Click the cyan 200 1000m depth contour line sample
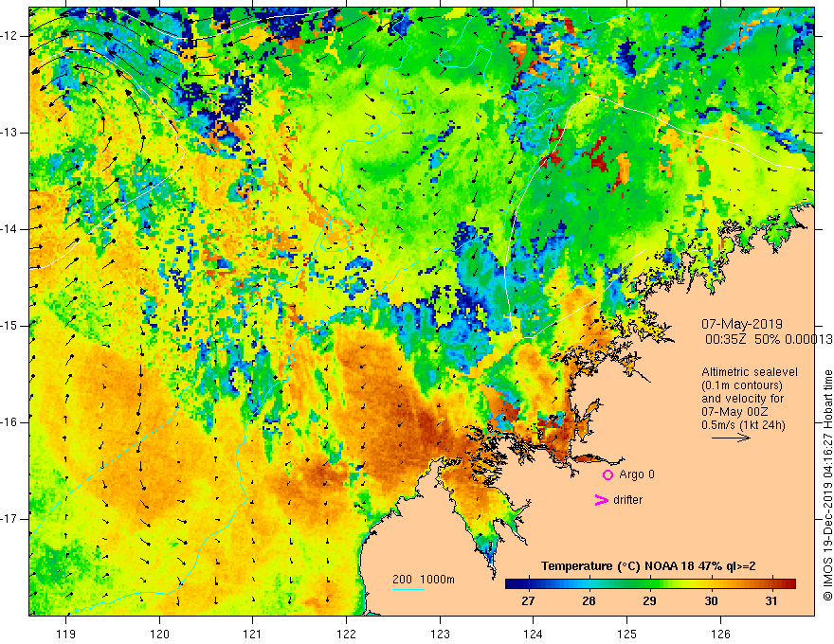Viewport: 834px width, 644px height. (408, 589)
